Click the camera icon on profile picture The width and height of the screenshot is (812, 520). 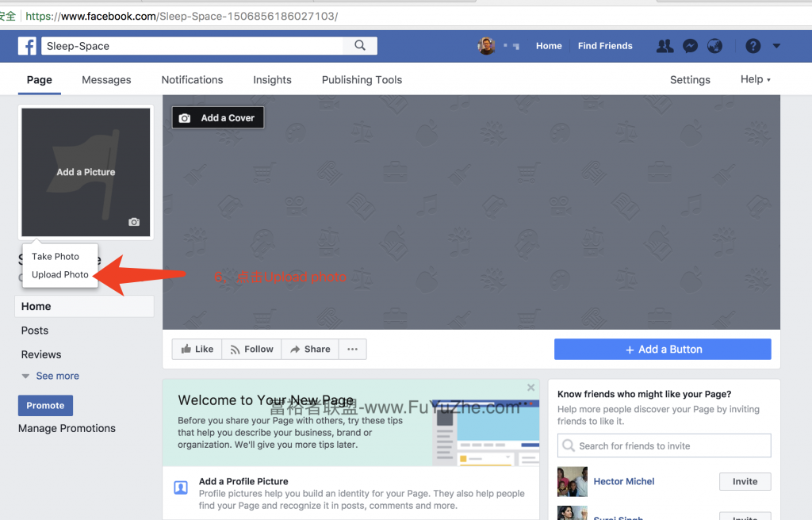[134, 222]
